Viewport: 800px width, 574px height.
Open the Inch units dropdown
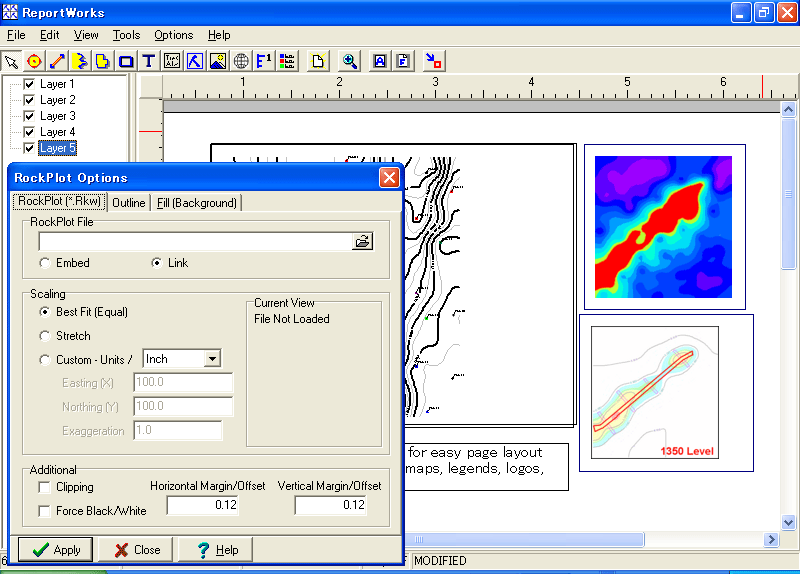212,359
